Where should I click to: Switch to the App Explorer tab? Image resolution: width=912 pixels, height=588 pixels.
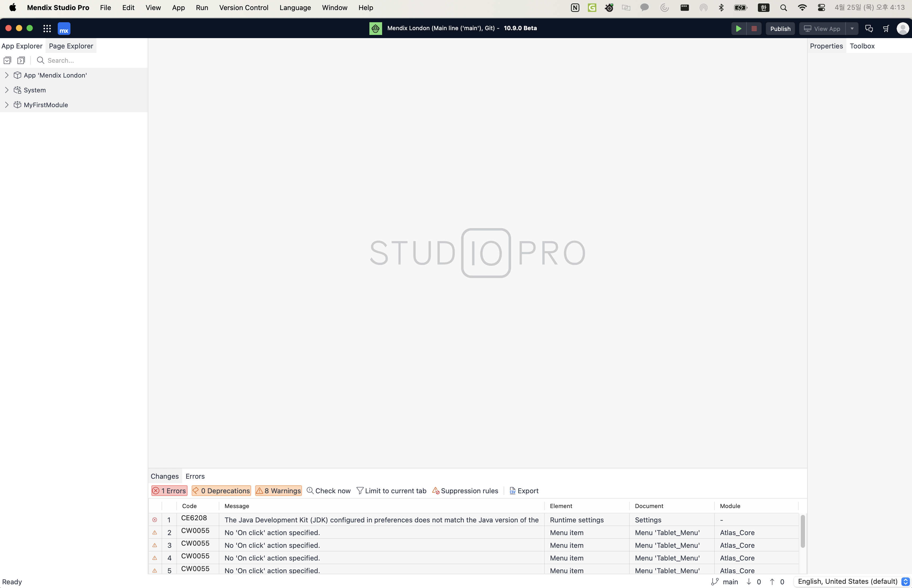click(x=22, y=46)
